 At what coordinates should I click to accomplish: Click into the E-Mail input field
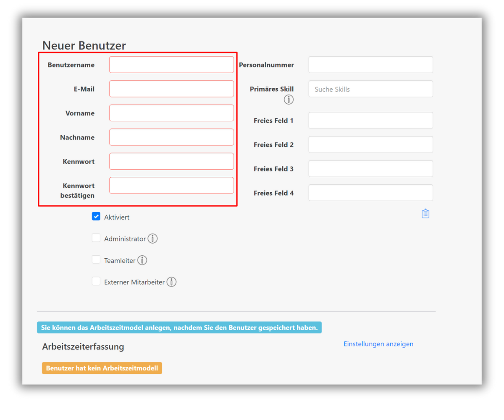tap(171, 89)
